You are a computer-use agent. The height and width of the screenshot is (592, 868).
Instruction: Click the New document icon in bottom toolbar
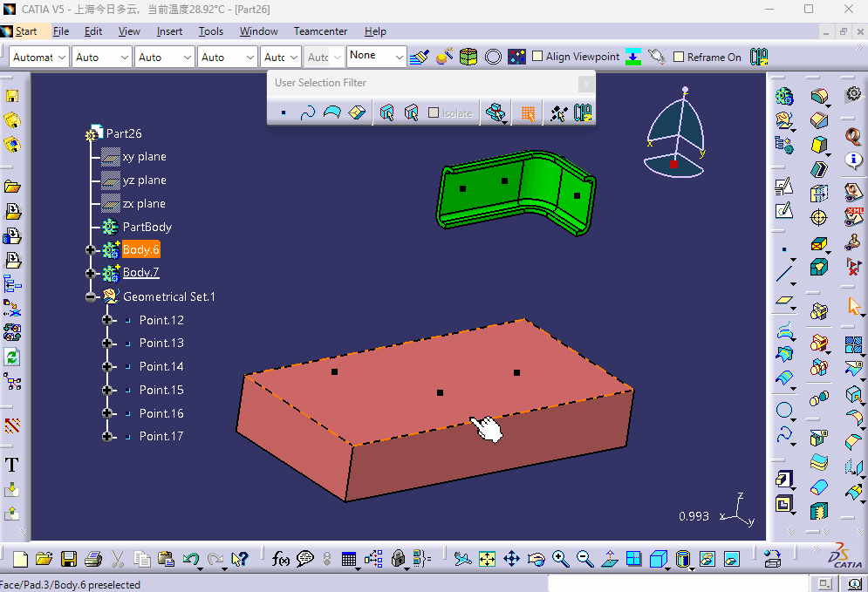(x=20, y=560)
